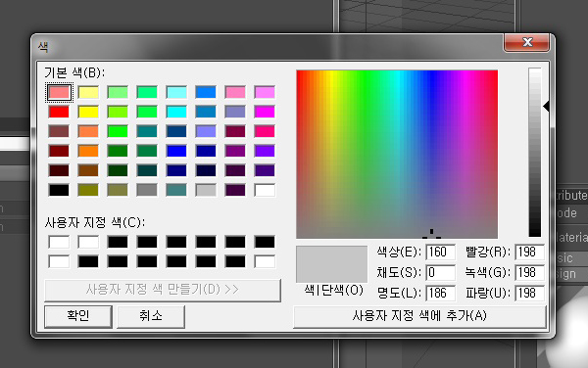Click the blue (파랑) value field
The height and width of the screenshot is (368, 588).
(529, 293)
